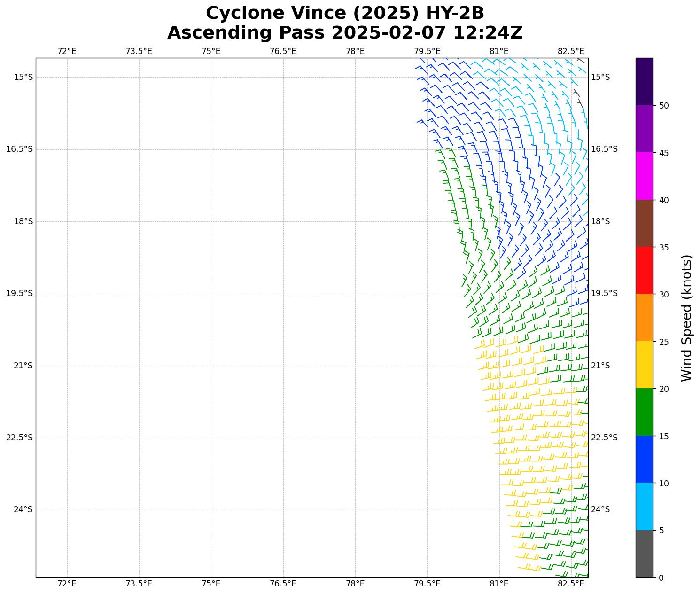Image resolution: width=700 pixels, height=594 pixels.
Task: Click the magenta 40–45 knots colorbar segment
Action: tap(644, 176)
